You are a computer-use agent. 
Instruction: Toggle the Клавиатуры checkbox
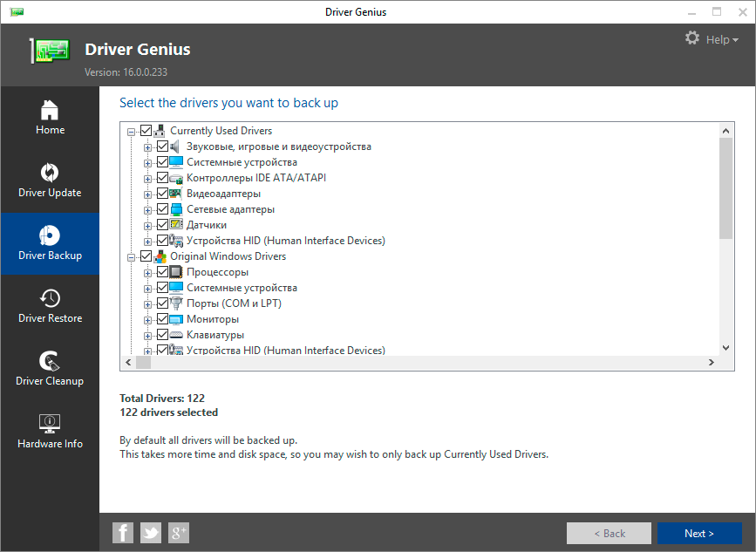click(x=162, y=335)
